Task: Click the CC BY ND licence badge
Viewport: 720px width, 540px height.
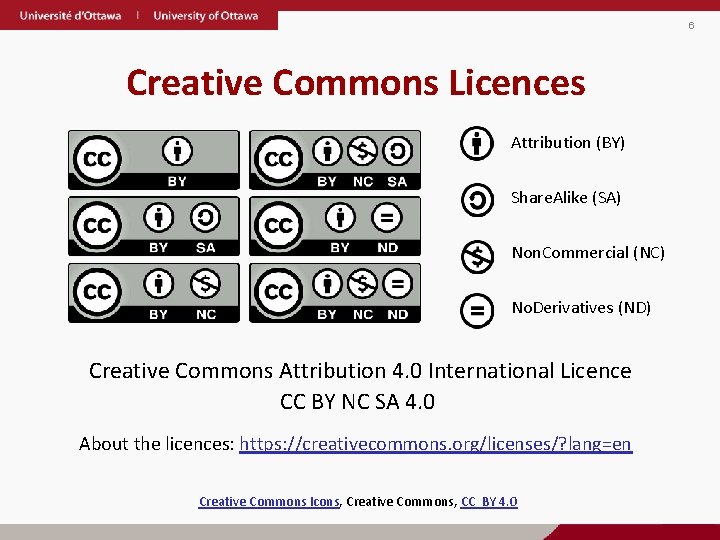Action: pyautogui.click(x=335, y=226)
